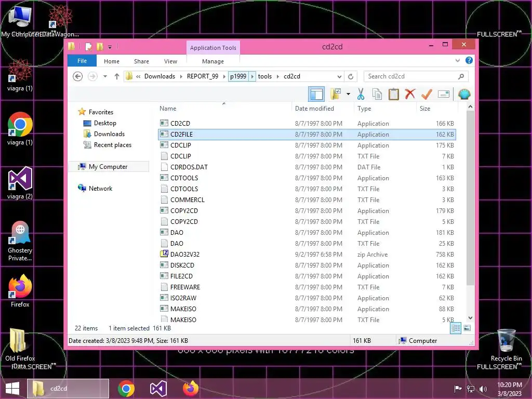Click the orange checkmark properties icon
This screenshot has height=399, width=532.
pyautogui.click(x=427, y=94)
